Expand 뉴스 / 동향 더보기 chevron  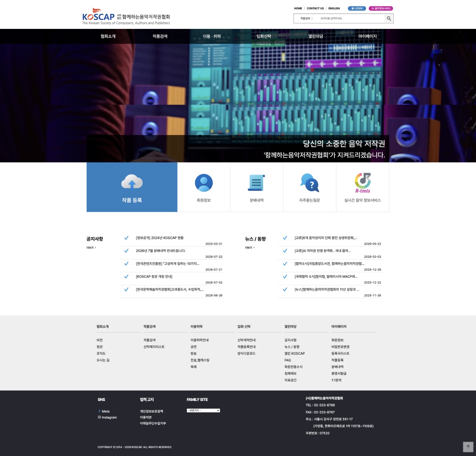250,248
